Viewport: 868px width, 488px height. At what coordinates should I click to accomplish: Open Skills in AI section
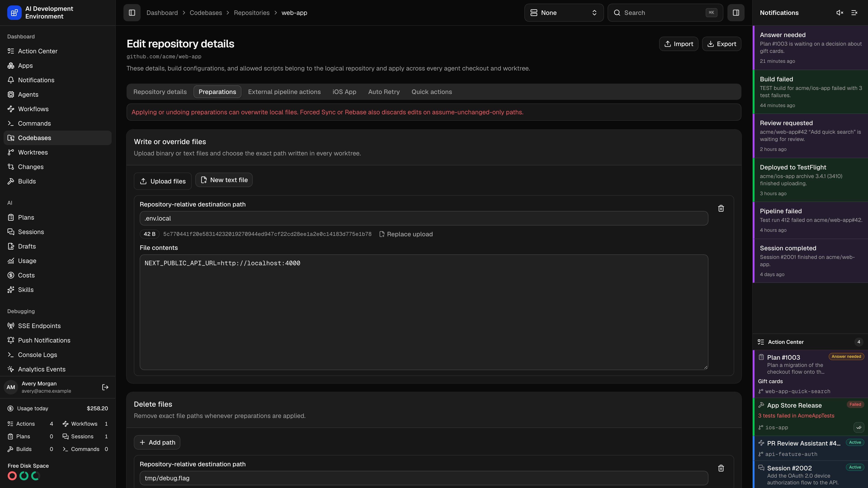(x=58, y=290)
